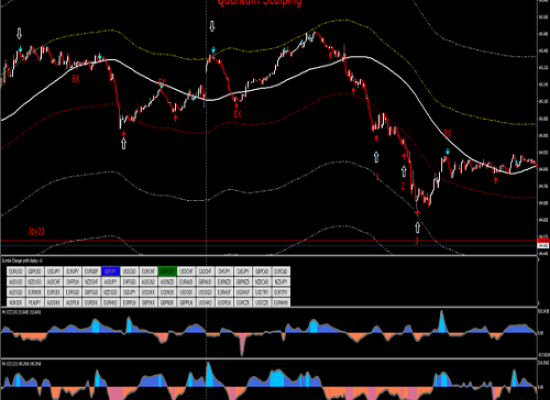Click the hollow white down arrow at chart's far left
Viewport: 550px width, 400px height.
(x=19, y=34)
